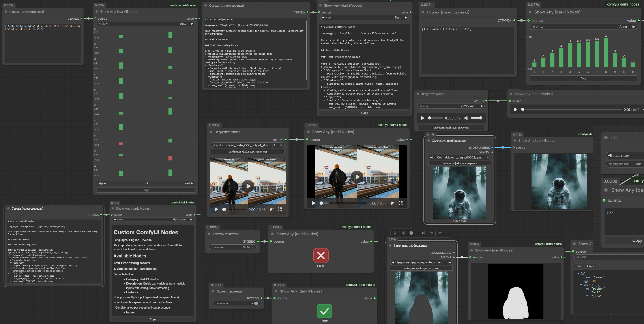The width and height of the screenshot is (644, 324).
Task: Toggle mute on the Загрузить видео player
Action: [271, 209]
